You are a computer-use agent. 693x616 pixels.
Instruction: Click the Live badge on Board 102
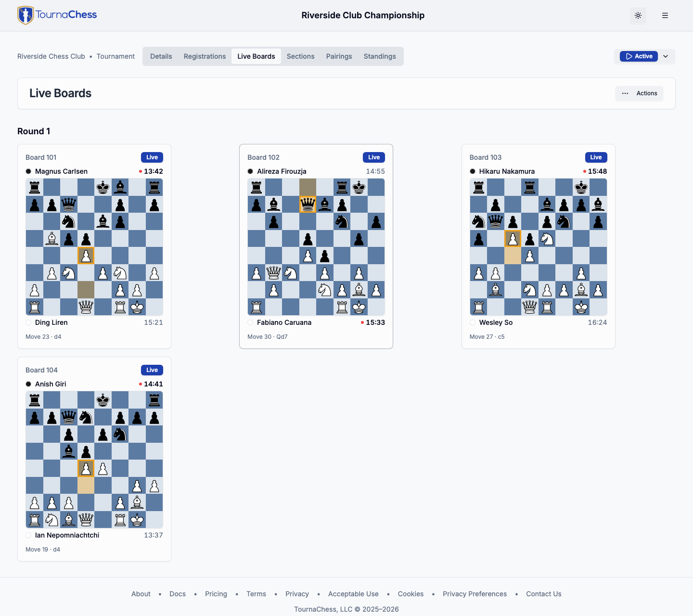374,157
